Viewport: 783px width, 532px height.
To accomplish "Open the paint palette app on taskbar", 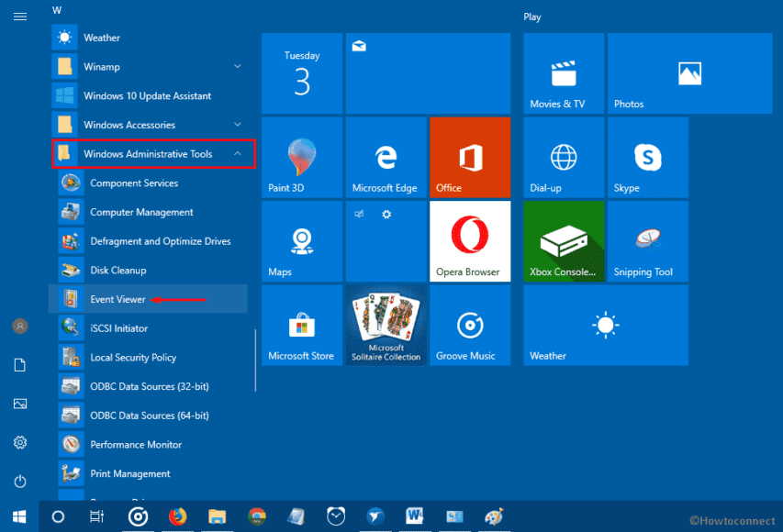I will coord(495,516).
